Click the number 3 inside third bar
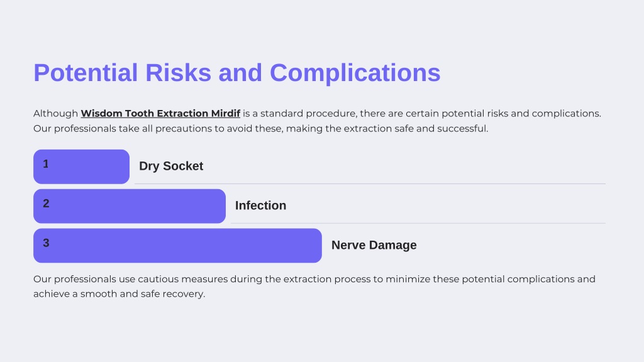 coord(46,243)
